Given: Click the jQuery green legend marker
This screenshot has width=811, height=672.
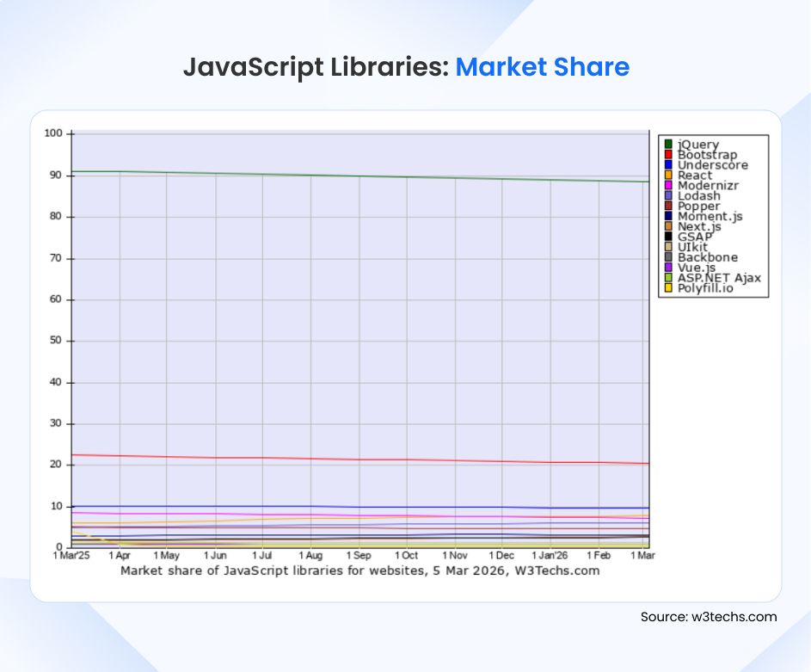Looking at the screenshot, I should [667, 145].
